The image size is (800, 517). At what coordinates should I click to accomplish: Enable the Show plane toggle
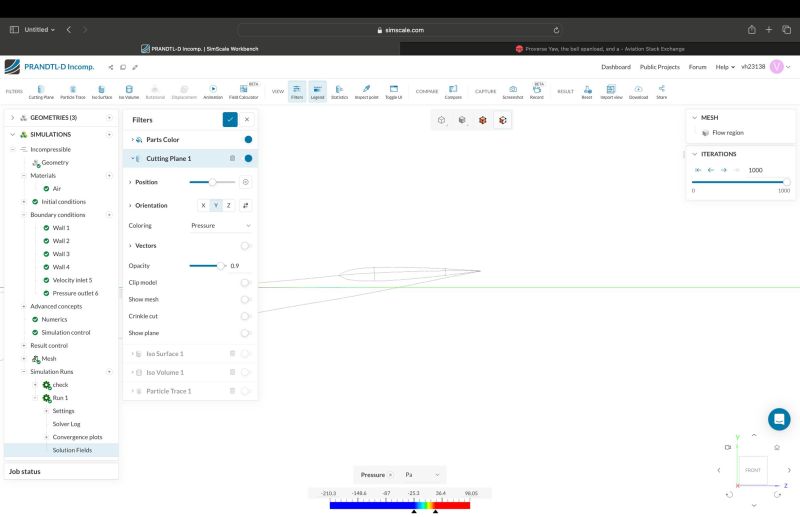245,333
